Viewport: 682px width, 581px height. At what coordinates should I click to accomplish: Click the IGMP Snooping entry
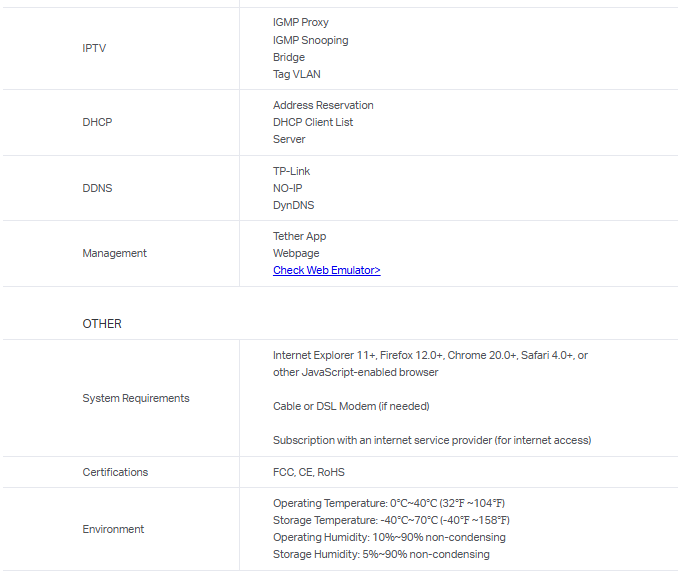click(x=310, y=40)
